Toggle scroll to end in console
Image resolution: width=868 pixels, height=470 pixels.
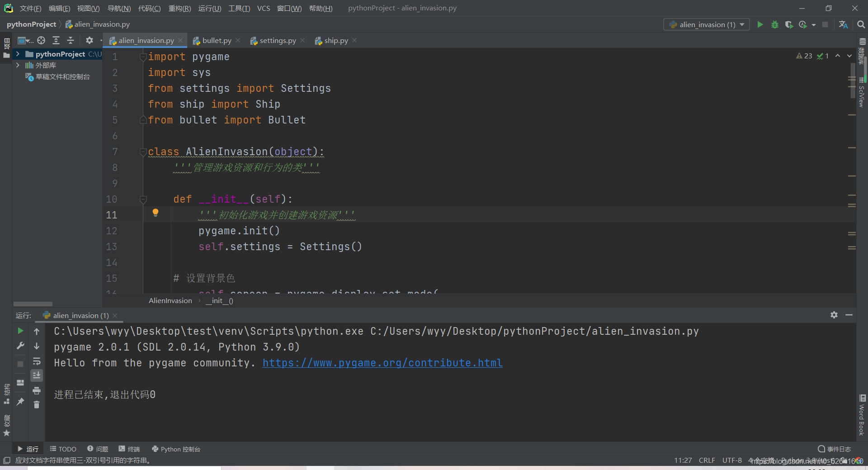[x=37, y=375]
